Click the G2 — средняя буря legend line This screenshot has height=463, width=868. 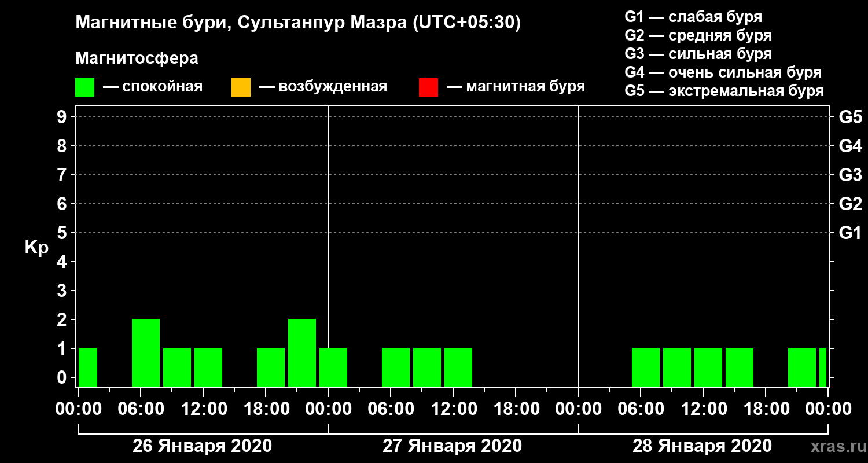coord(698,35)
